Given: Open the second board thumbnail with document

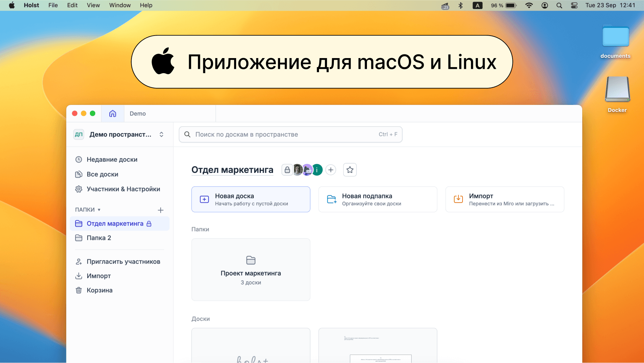Looking at the screenshot, I should (378, 346).
